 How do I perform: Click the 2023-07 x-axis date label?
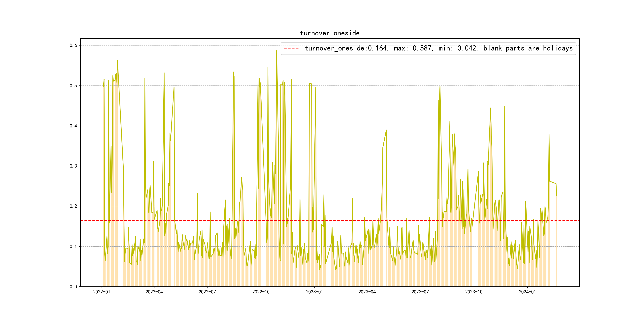(420, 292)
